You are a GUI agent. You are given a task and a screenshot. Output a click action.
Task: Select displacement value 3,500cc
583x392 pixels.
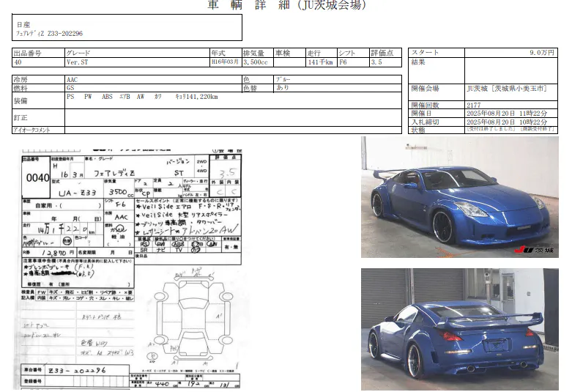[x=256, y=62]
